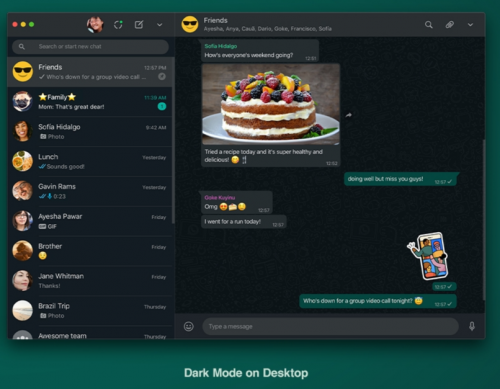500x389 pixels.
Task: Open the Status updates icon
Action: [118, 25]
